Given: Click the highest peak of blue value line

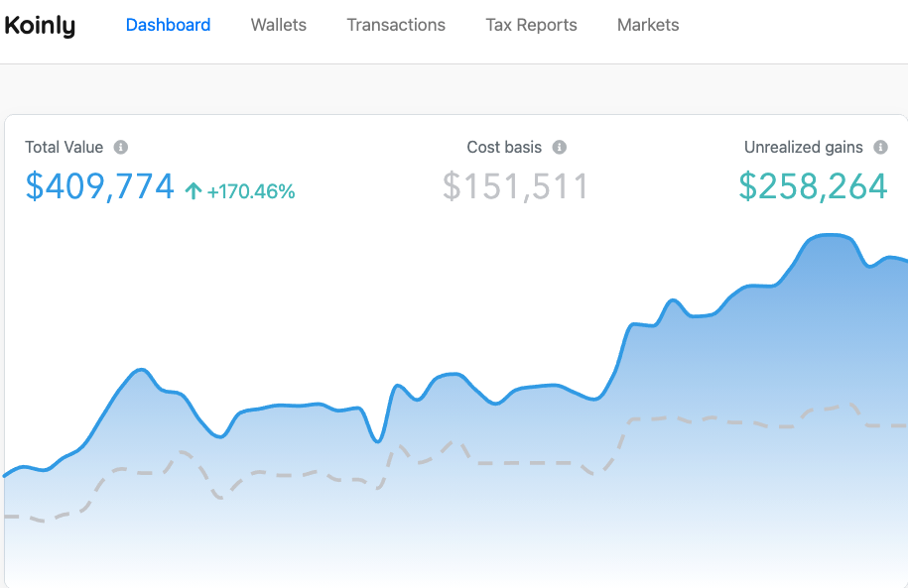Looking at the screenshot, I should click(829, 235).
